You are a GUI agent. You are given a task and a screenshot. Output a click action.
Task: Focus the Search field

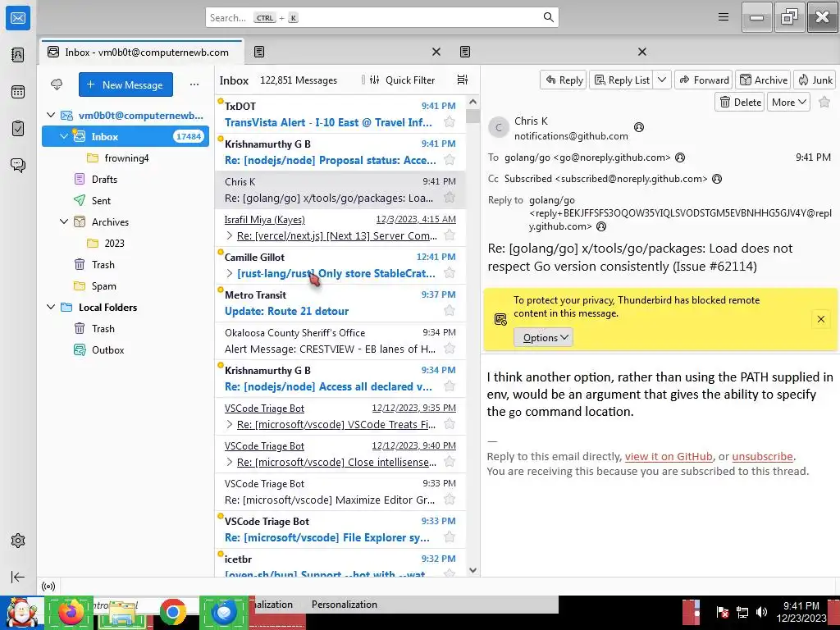[x=382, y=18]
